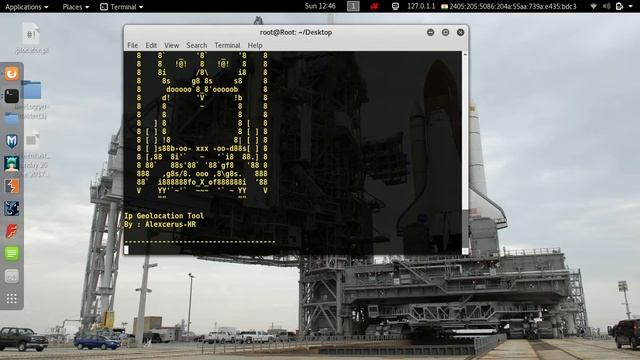The height and width of the screenshot is (360, 640).
Task: Launch Burp Suite from the dock
Action: click(11, 186)
